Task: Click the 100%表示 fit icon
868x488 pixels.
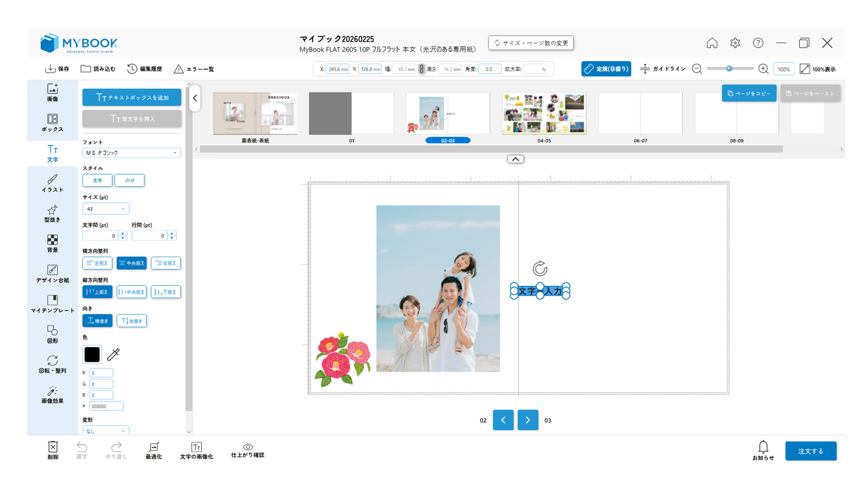Action: [805, 69]
